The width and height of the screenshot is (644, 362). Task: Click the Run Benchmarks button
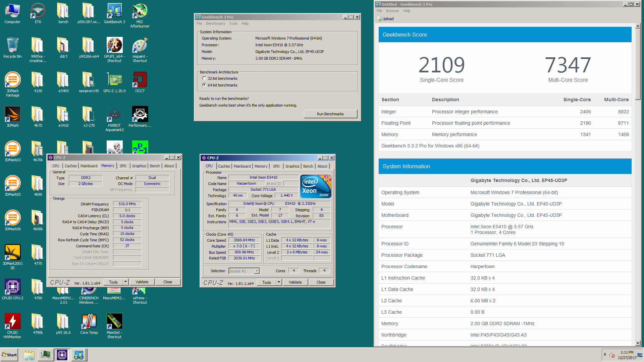[x=330, y=114]
